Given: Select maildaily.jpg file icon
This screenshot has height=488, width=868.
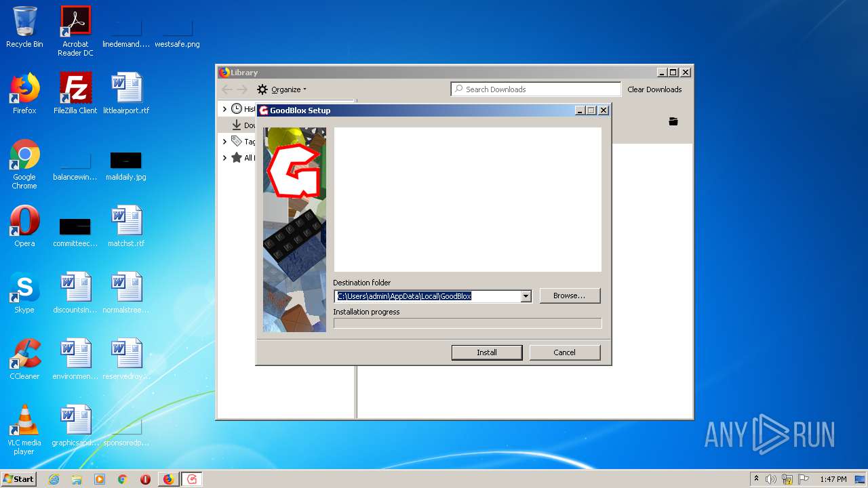Looking at the screenshot, I should click(126, 166).
